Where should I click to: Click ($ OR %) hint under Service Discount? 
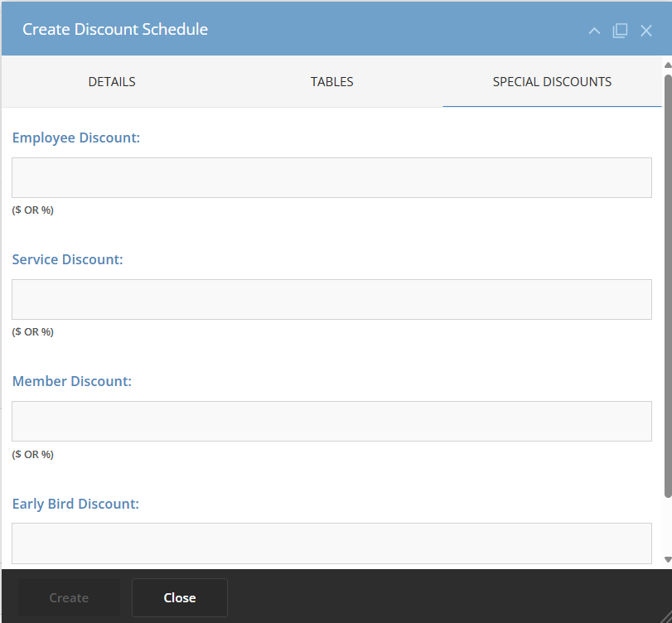coord(33,331)
